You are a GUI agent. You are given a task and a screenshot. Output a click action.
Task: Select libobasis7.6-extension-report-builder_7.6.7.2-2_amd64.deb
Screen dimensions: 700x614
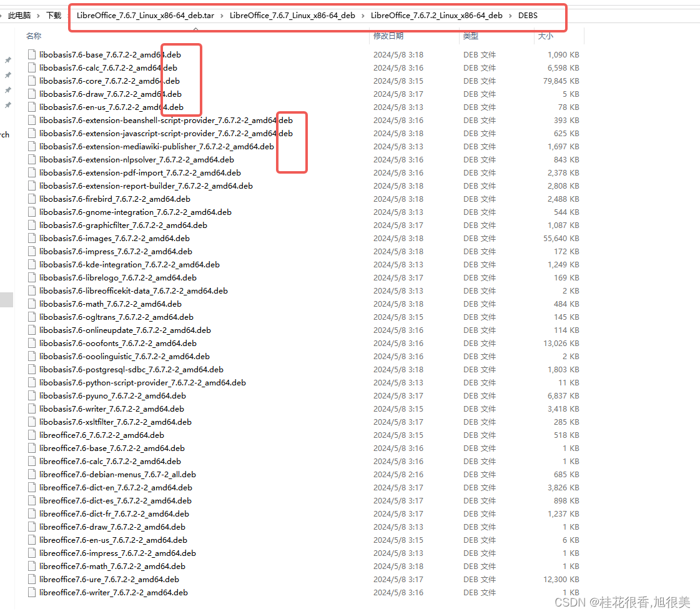pos(146,186)
